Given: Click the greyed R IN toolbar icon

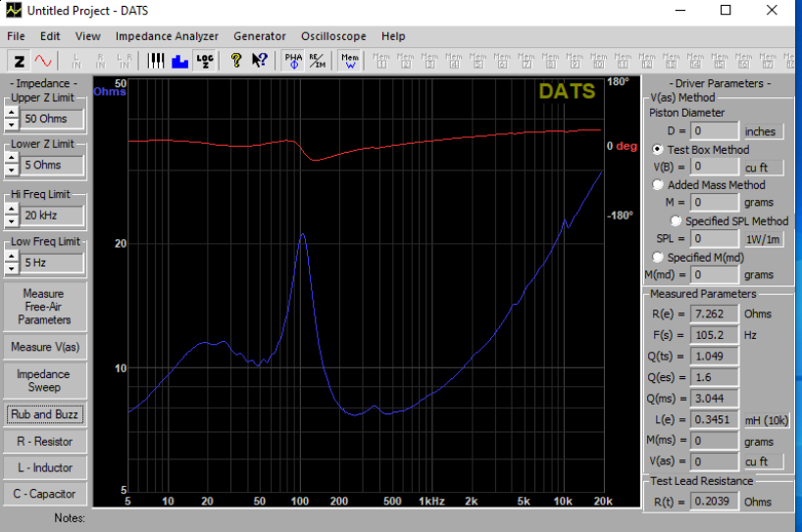Looking at the screenshot, I should (100, 62).
